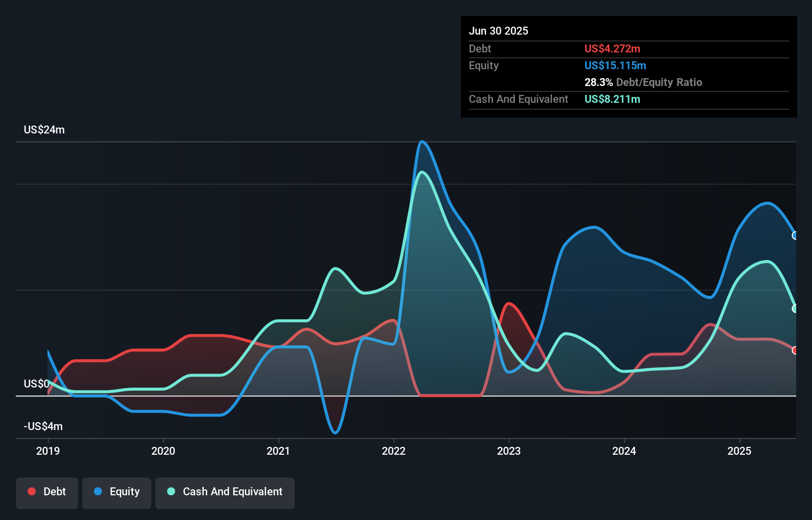
Task: Click the Debt value US$4.272m
Action: tap(612, 49)
